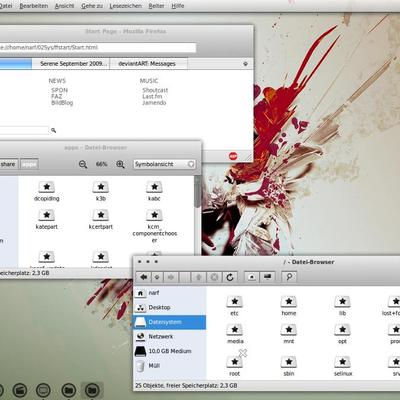Zoom out in the apps Datei-Browser
Image resolution: width=400 pixels, height=400 pixels.
(83, 164)
